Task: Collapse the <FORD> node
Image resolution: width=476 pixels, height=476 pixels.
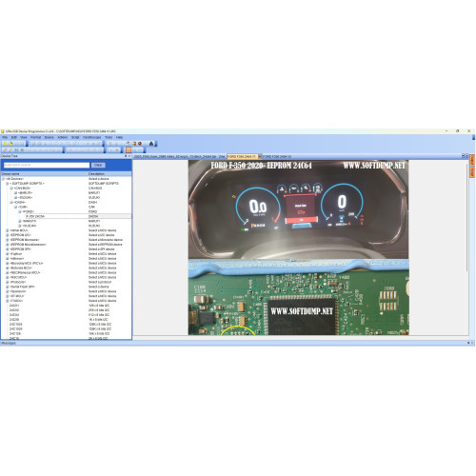Action: [20, 211]
